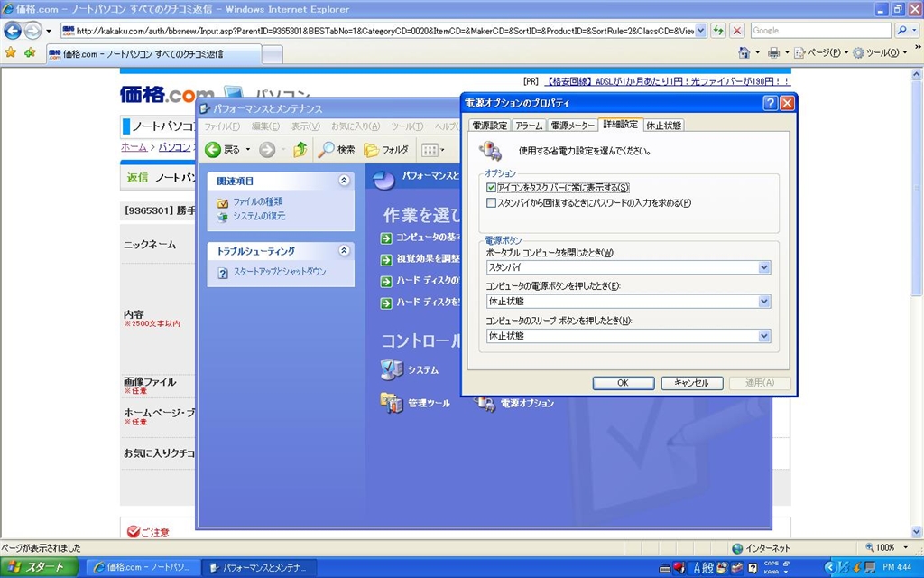Collapse the 関連項目 panel chevron
The height and width of the screenshot is (578, 924).
coord(344,181)
